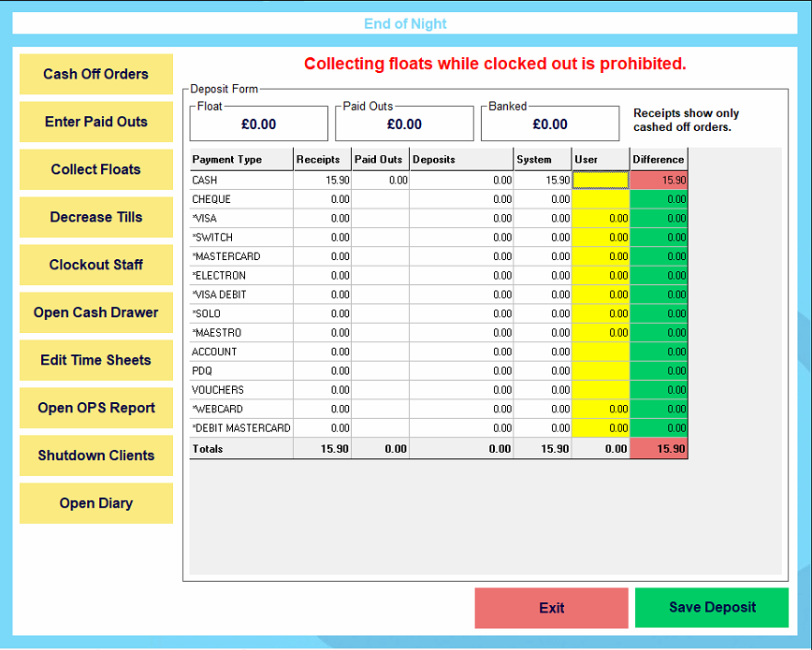Edit the *WEBCARD User cell
This screenshot has width=812, height=650.
(601, 409)
